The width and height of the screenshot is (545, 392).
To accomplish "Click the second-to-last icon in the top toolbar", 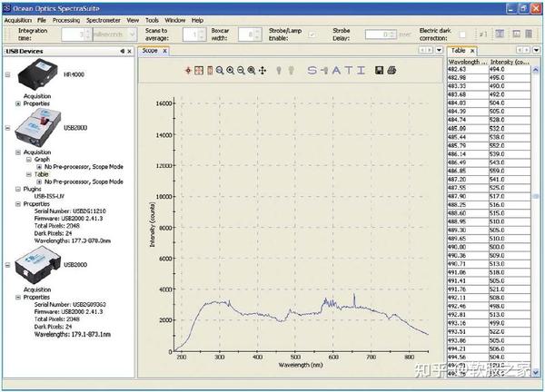I will click(x=517, y=34).
